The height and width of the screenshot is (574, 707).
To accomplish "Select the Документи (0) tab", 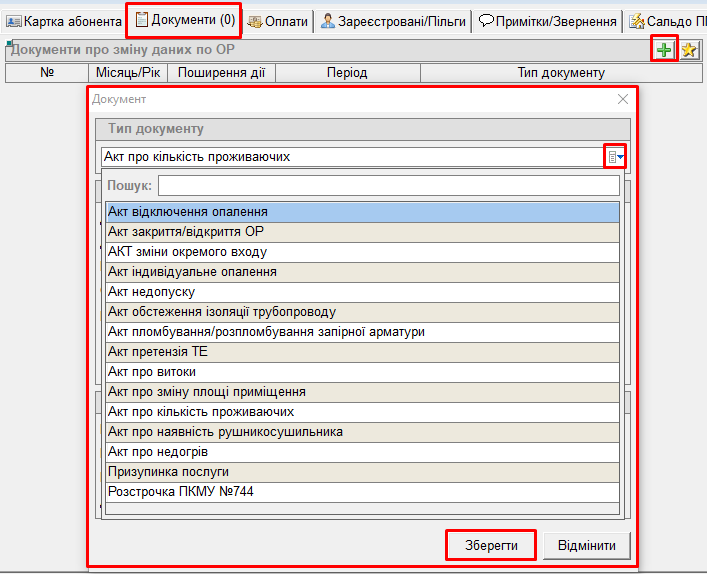I will coord(184,20).
